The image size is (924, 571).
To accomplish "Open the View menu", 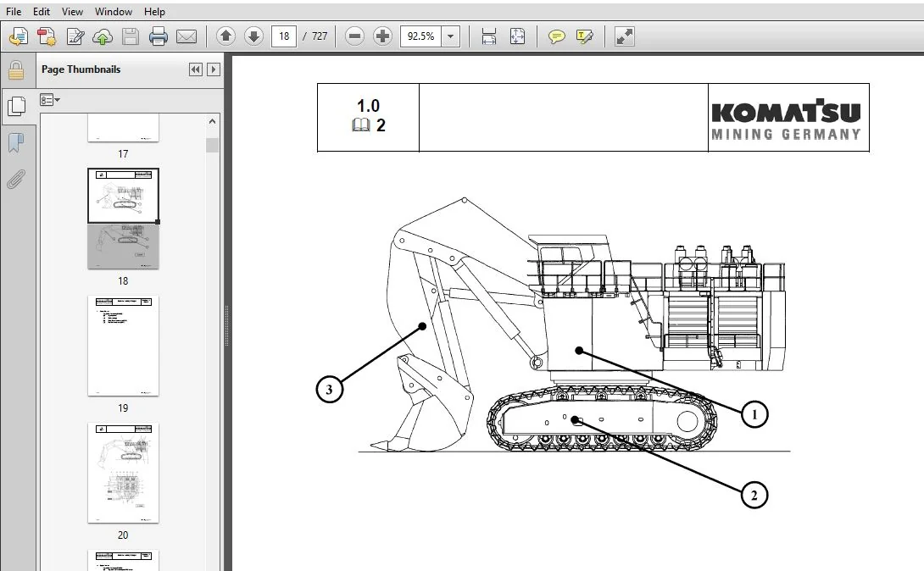I will coord(72,11).
